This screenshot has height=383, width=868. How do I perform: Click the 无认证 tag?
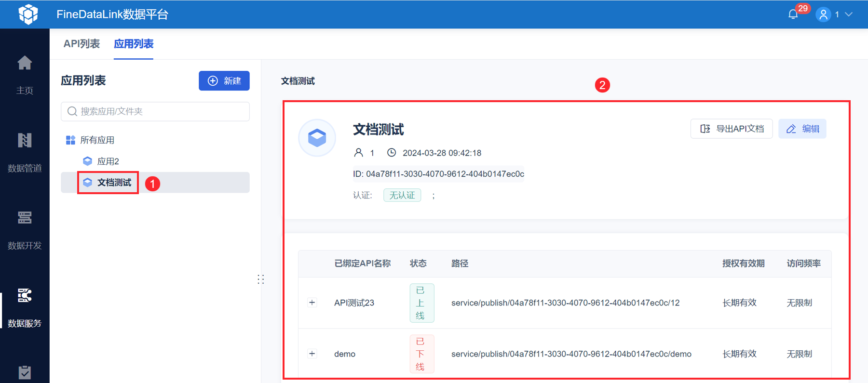coord(402,195)
